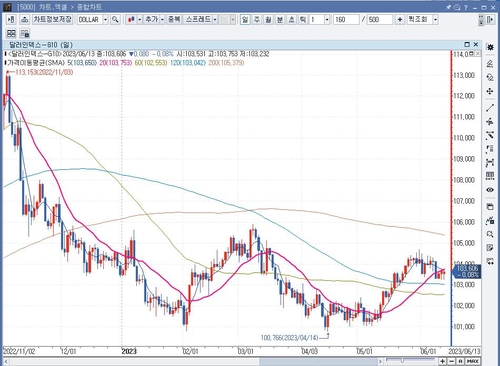Open the period interval dropdown showing 1
Screen dimensions: 500x366
[327, 20]
